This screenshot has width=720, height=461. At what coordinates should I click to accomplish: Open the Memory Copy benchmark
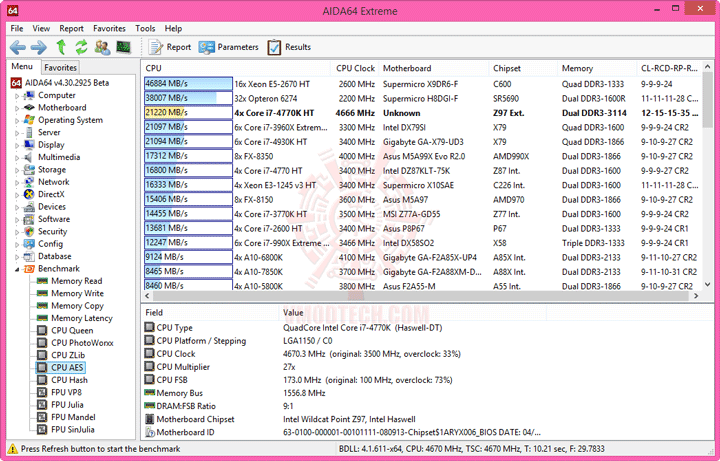77,306
